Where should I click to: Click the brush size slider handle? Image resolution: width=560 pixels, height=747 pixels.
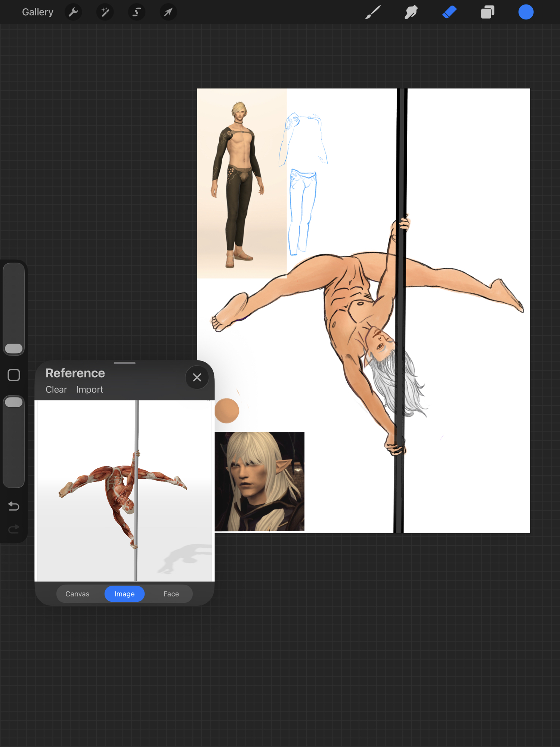[14, 348]
